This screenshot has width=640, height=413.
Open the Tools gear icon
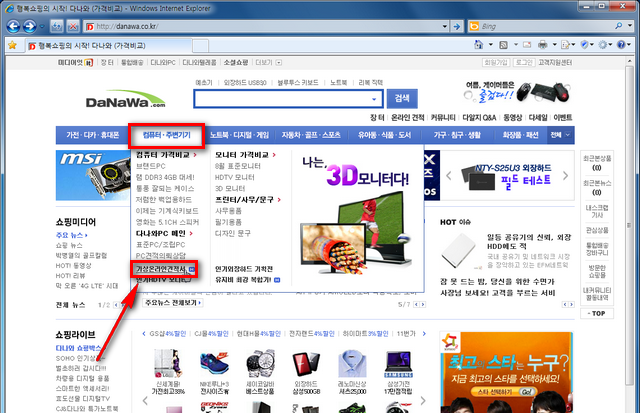coord(603,44)
